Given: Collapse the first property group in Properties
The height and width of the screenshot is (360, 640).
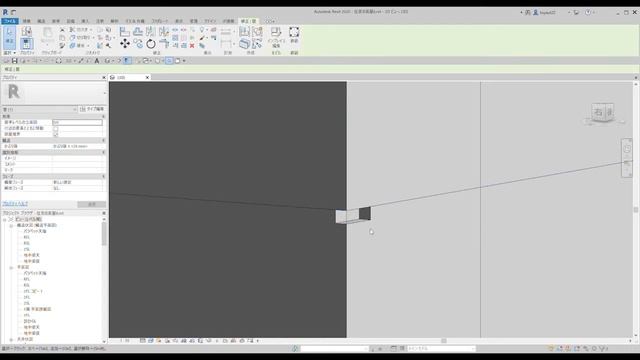Looking at the screenshot, I should (x=104, y=116).
